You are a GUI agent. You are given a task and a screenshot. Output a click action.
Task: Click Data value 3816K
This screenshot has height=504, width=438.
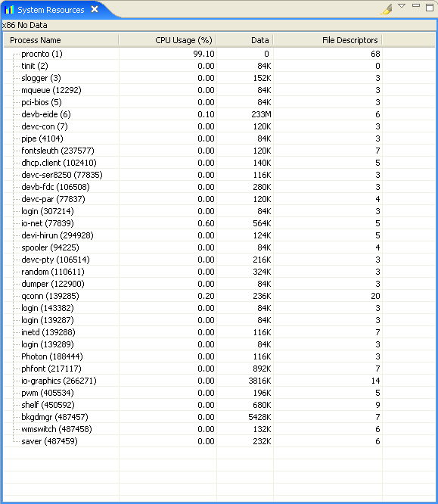259,381
